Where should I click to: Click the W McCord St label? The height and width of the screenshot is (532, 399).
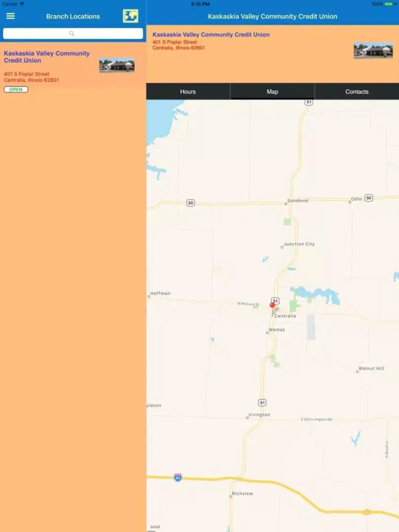coord(248,304)
